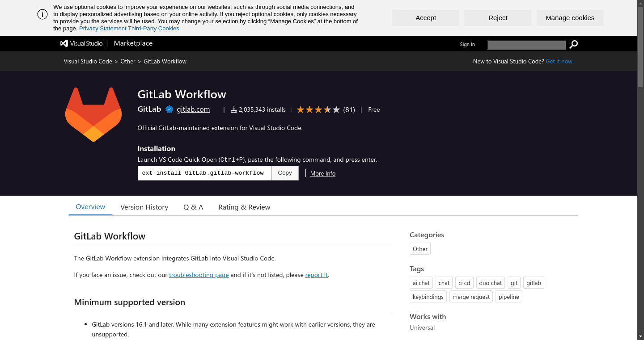Screen dimensions: 644x340
Task: Click the Free price label
Action: pyautogui.click(x=374, y=109)
